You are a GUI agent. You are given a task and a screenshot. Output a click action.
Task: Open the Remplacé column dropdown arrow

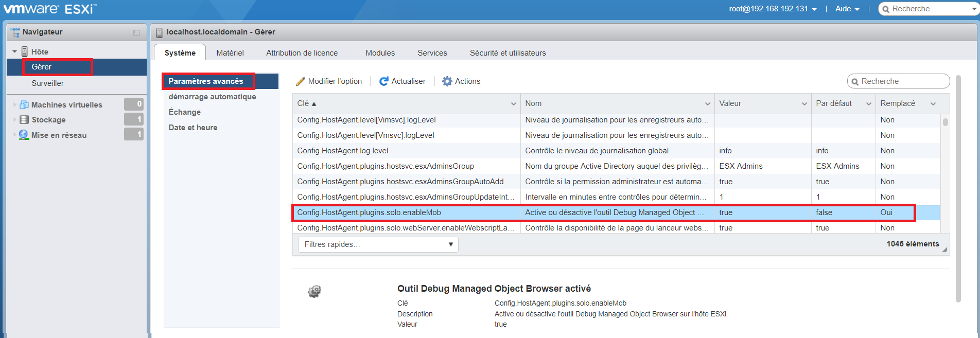933,104
